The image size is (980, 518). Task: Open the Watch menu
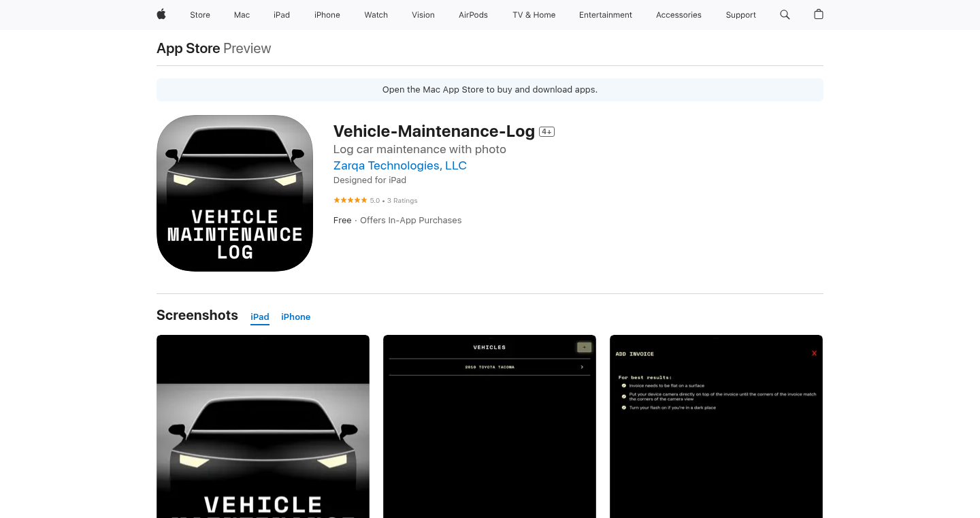[376, 15]
